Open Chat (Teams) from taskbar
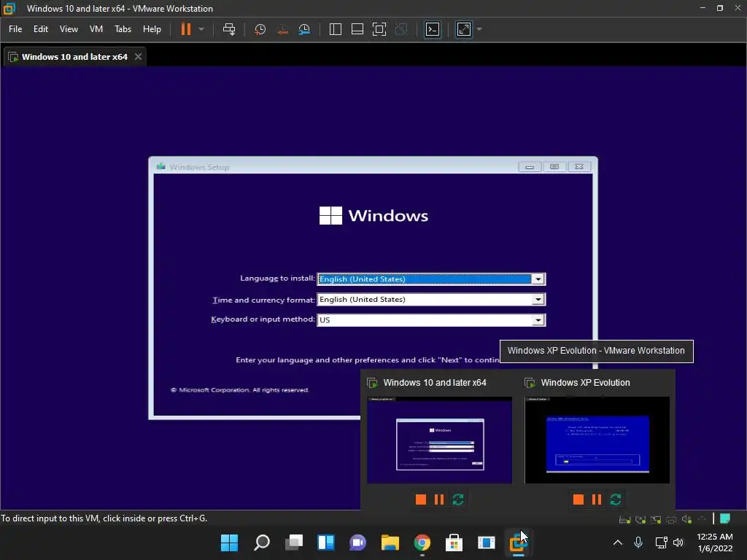Image resolution: width=747 pixels, height=560 pixels. coord(357,542)
